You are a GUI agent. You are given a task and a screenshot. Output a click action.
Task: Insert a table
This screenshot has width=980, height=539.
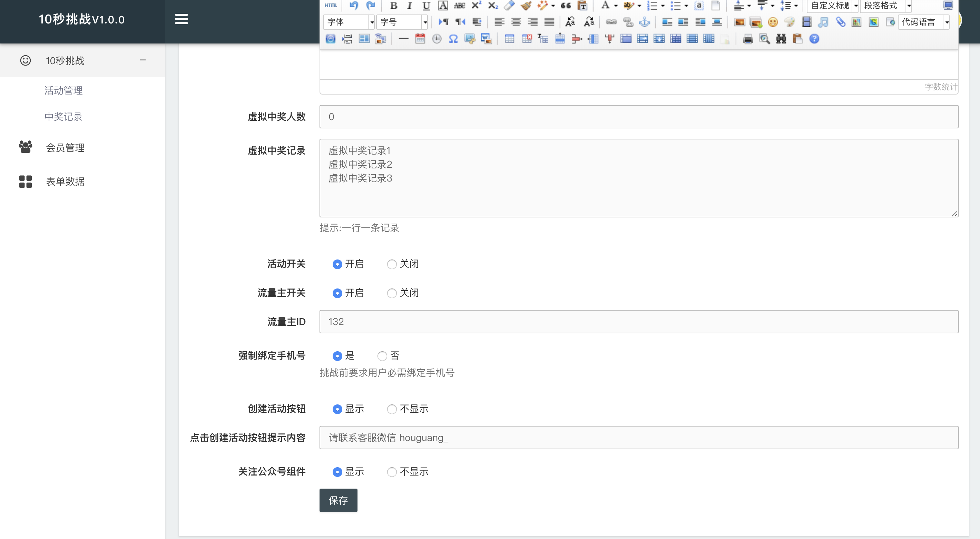[x=509, y=39]
